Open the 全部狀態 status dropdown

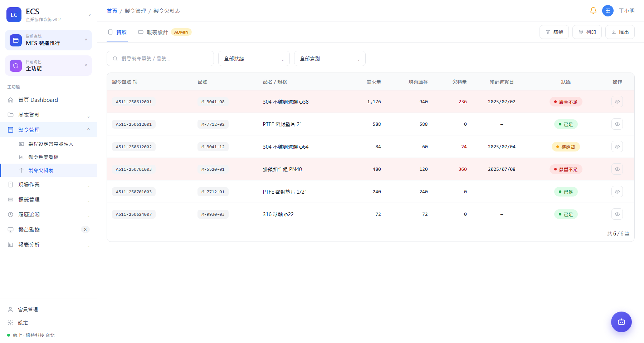tap(254, 59)
